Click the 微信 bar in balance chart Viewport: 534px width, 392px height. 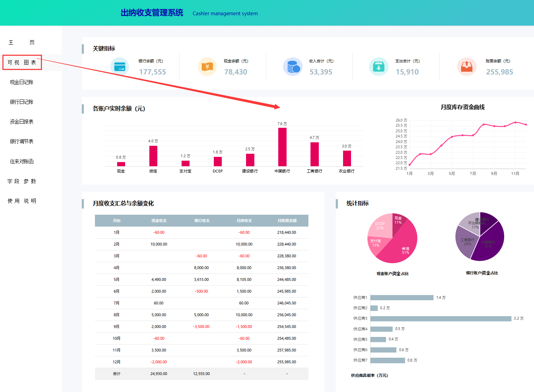[x=153, y=156]
